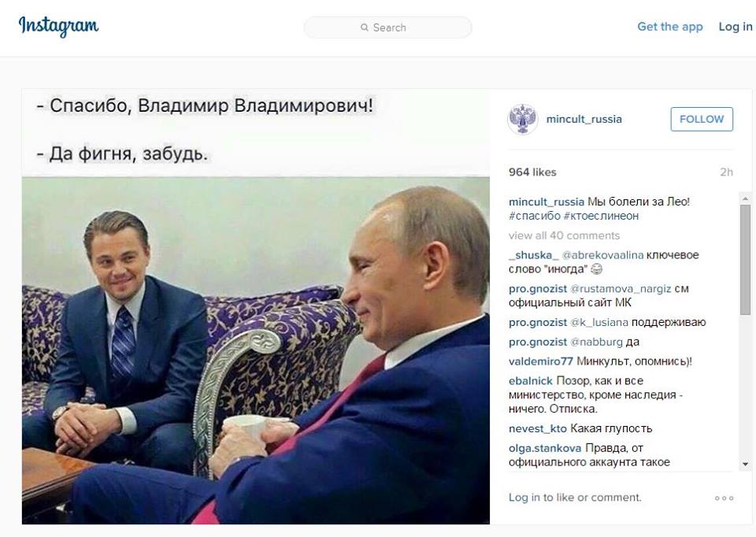This screenshot has width=756, height=537.
Task: Open mincult_russia profile avatar
Action: (x=522, y=119)
